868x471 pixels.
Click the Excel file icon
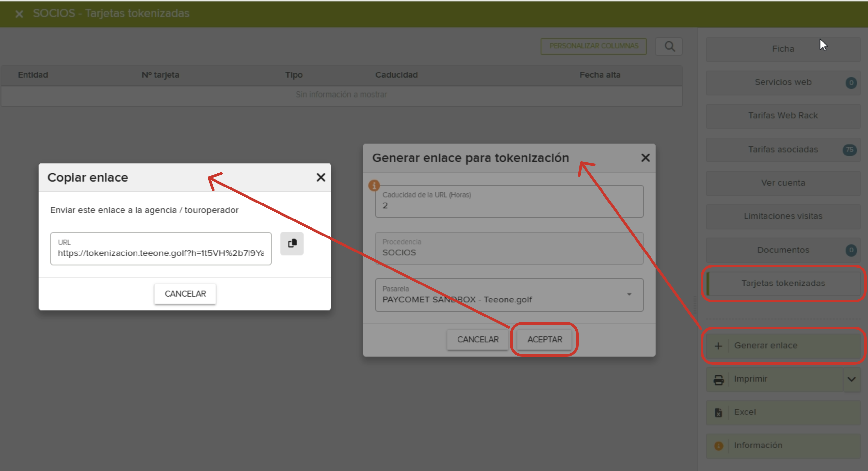point(718,413)
